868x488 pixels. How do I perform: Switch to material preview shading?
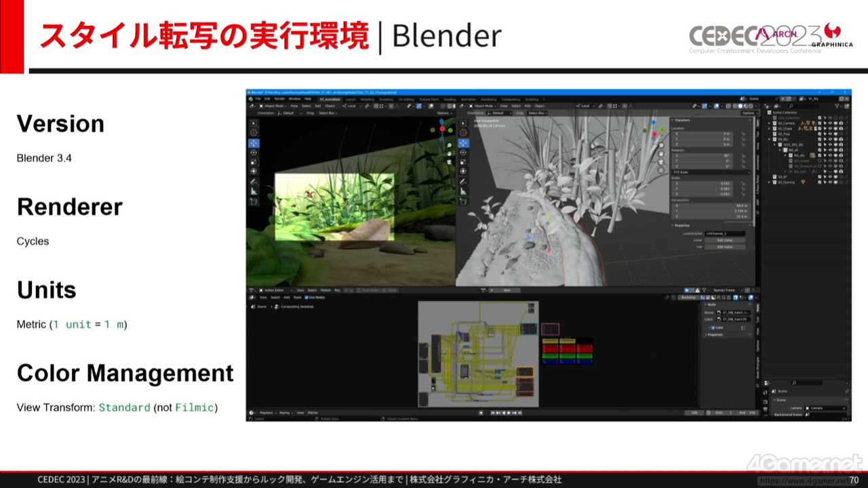745,106
